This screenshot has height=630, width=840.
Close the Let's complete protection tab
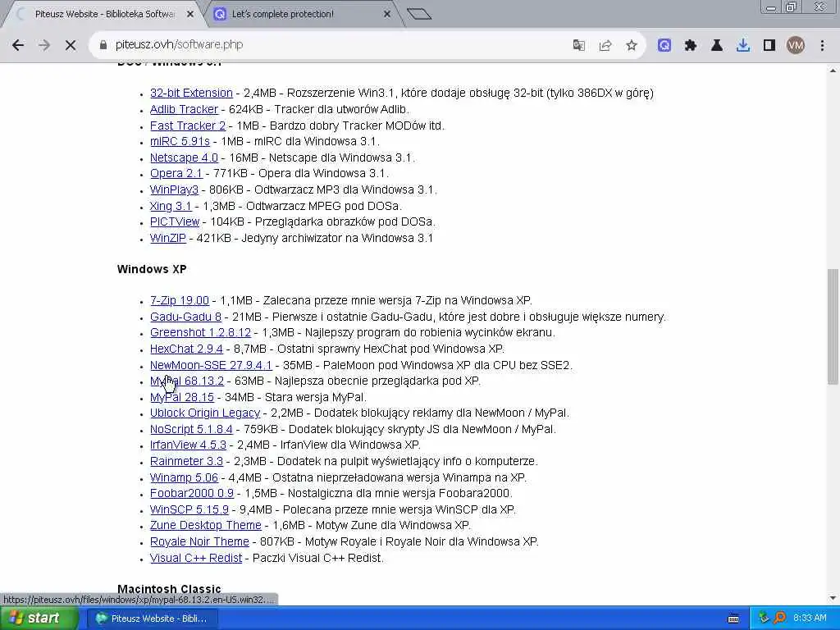pyautogui.click(x=387, y=15)
